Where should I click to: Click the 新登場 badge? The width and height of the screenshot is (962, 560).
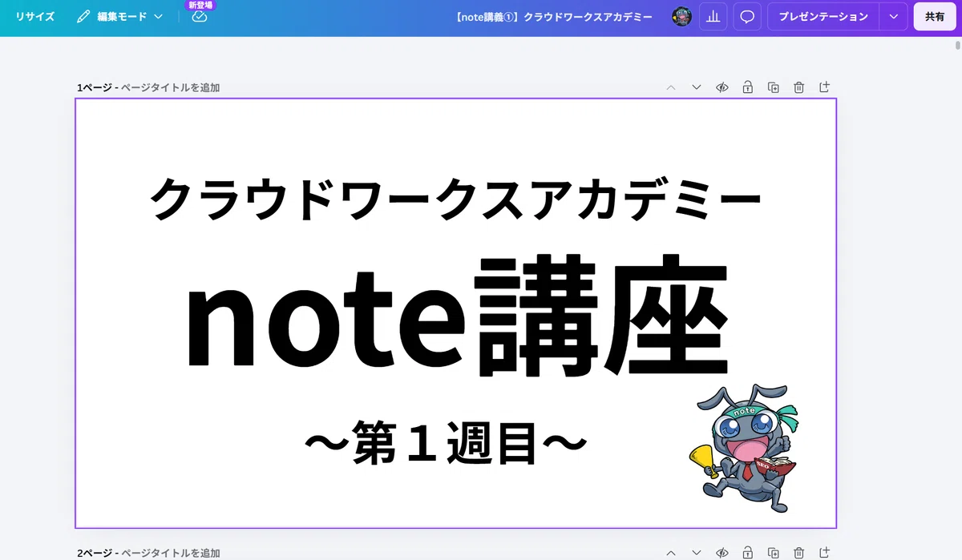(x=200, y=5)
